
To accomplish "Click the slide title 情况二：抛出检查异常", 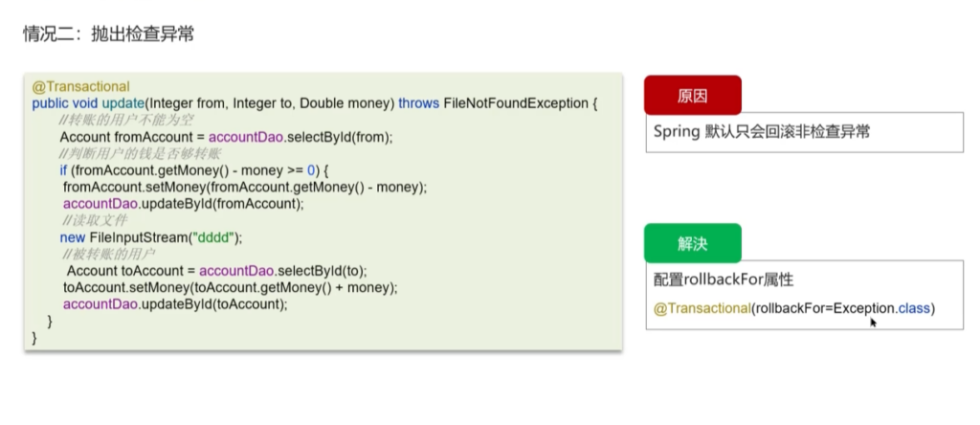I will [109, 34].
